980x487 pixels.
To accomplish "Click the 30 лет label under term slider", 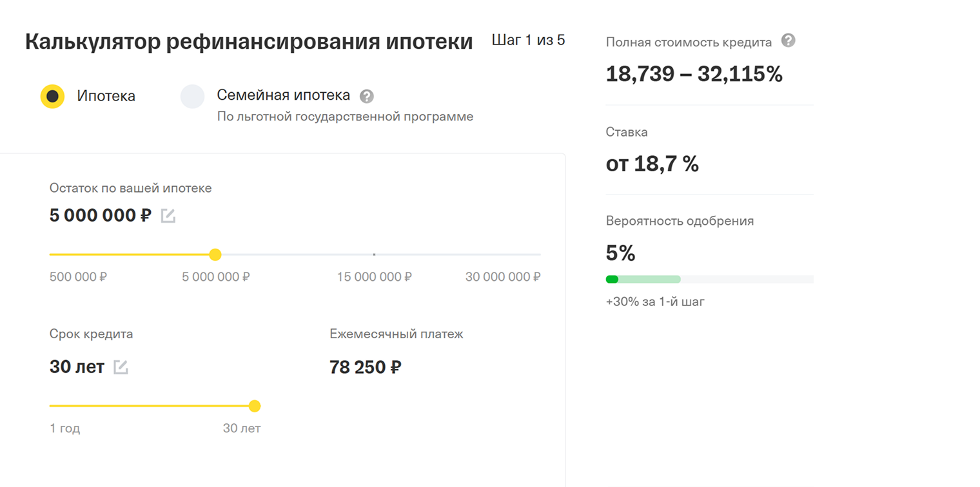I will [x=242, y=428].
